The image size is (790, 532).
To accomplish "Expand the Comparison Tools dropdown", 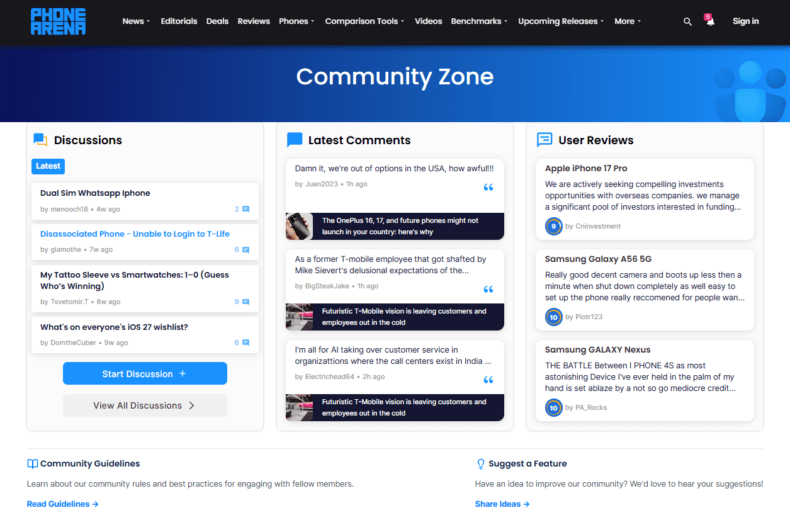I will (364, 21).
